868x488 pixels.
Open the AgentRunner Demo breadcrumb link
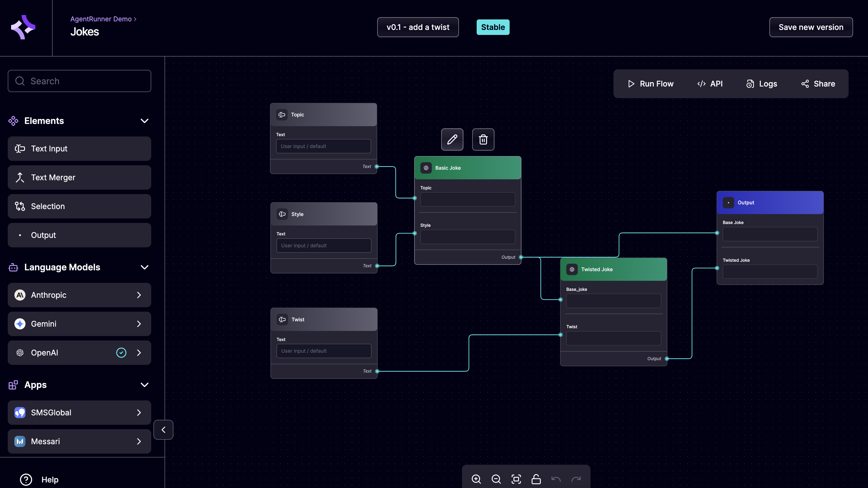click(x=101, y=19)
